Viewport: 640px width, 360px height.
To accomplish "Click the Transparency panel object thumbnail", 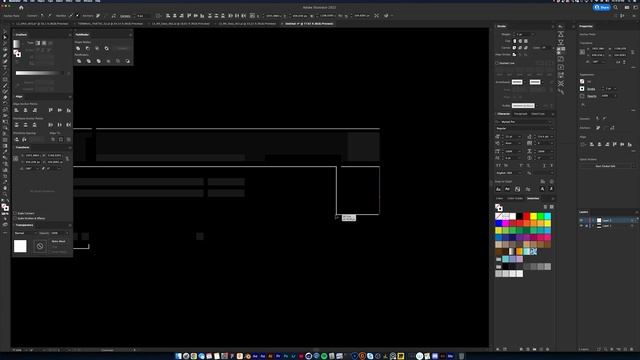I will [20, 246].
